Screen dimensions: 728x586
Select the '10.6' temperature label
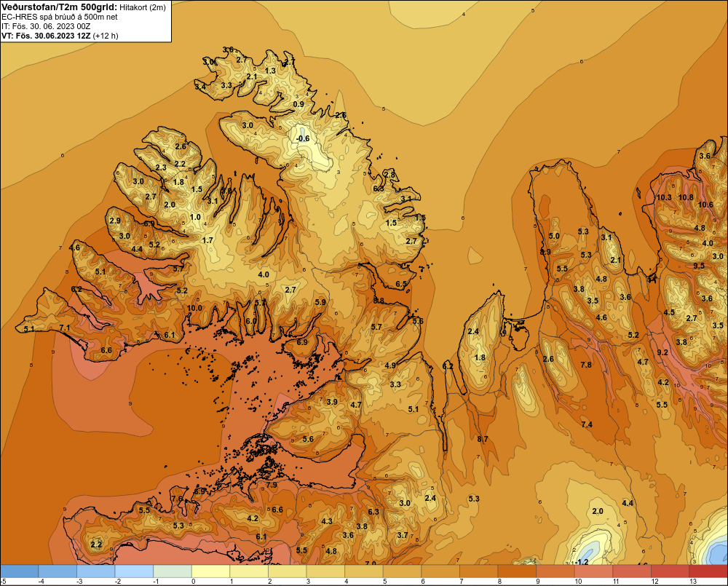click(705, 205)
